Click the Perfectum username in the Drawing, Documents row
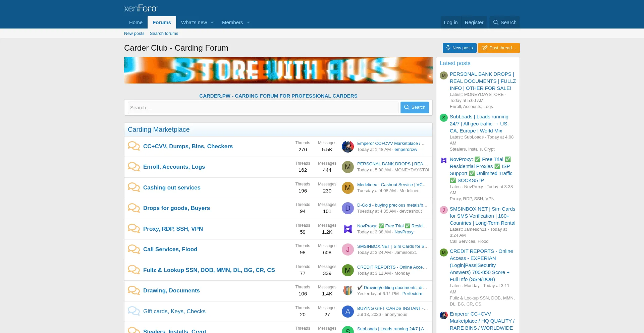644x333 pixels. pos(412,294)
